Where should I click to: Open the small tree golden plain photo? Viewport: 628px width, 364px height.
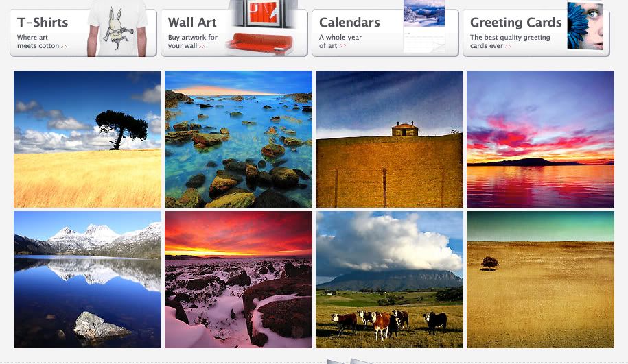click(540, 280)
